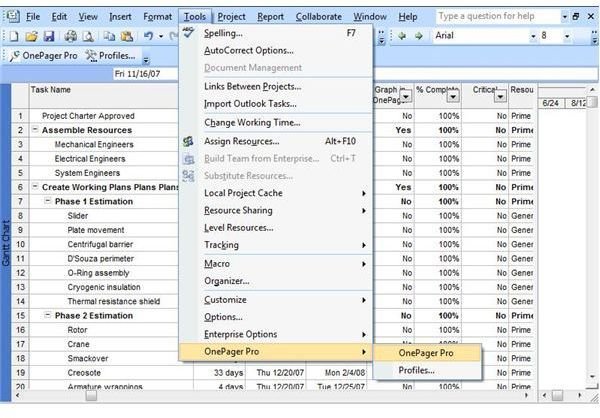Open the File menu

click(33, 17)
